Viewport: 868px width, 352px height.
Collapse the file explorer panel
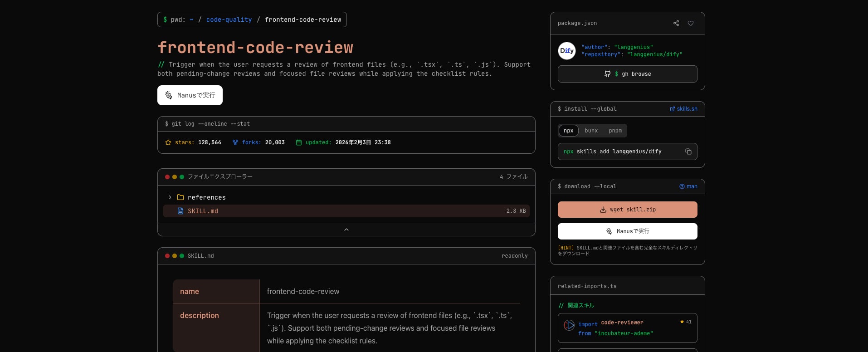click(346, 230)
